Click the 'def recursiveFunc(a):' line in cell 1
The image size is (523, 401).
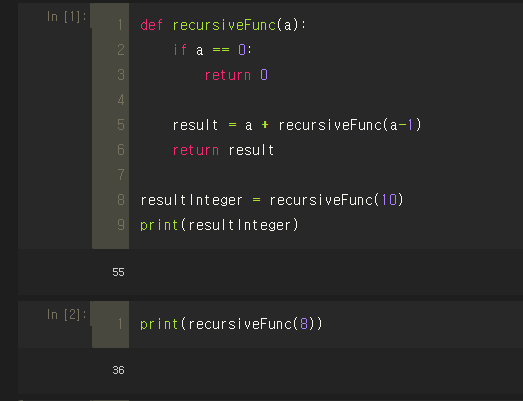[x=223, y=25]
